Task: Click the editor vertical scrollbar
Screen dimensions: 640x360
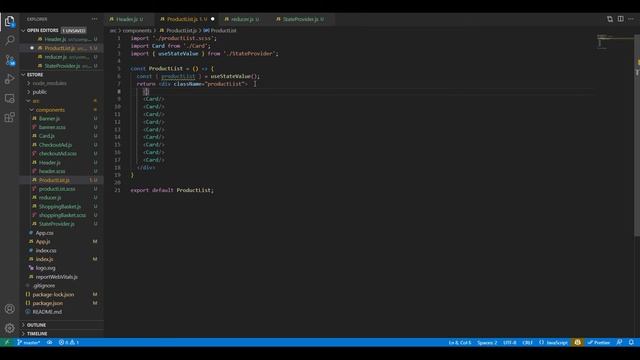Action: [637, 135]
